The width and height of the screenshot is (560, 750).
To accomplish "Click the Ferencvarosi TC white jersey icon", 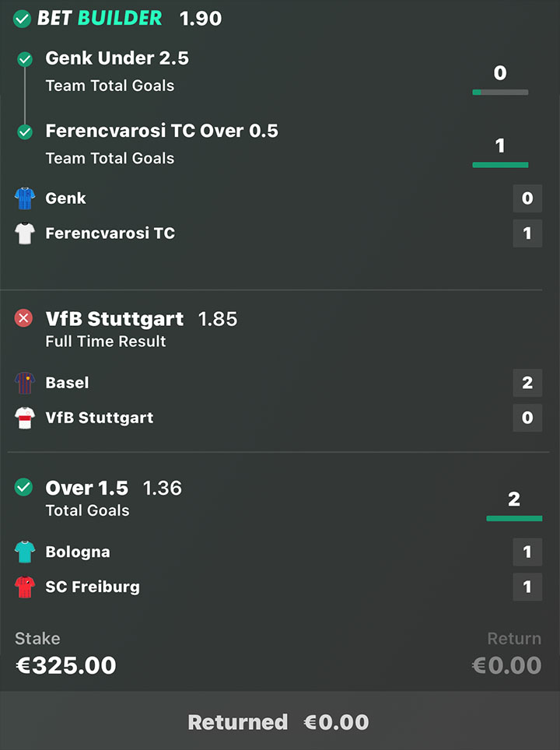I will 25,233.
